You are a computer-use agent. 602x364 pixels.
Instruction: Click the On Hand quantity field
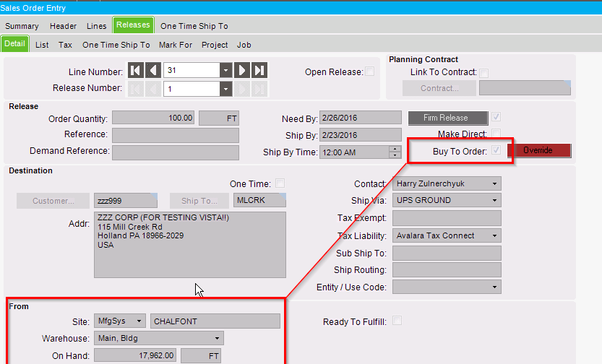(135, 355)
